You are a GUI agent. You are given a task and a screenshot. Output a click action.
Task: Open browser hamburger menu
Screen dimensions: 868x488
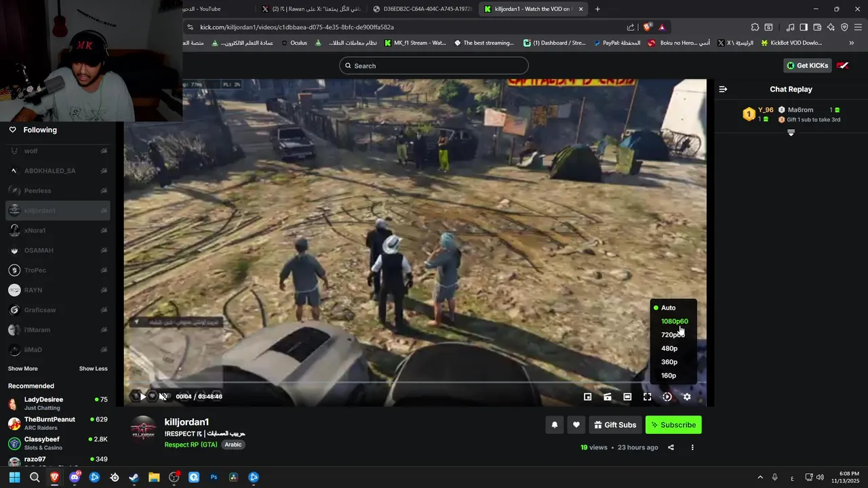click(x=859, y=27)
